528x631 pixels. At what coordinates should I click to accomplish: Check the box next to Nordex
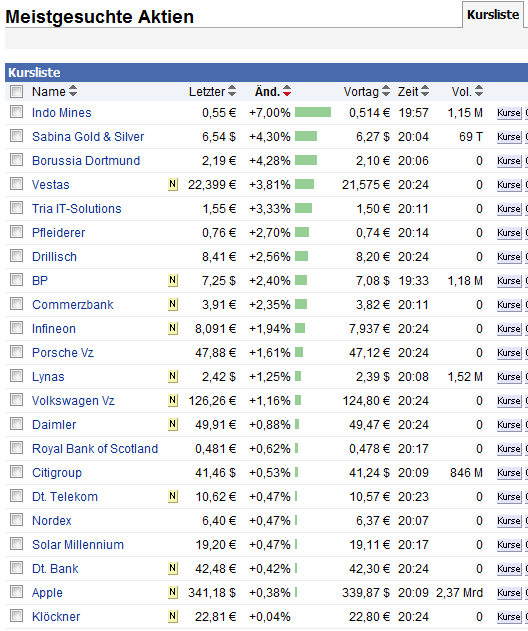tap(16, 520)
